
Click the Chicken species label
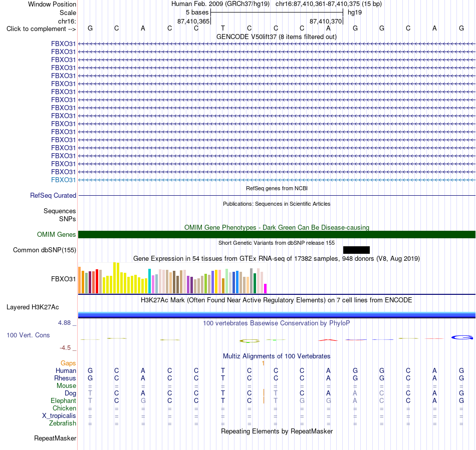[x=64, y=408]
